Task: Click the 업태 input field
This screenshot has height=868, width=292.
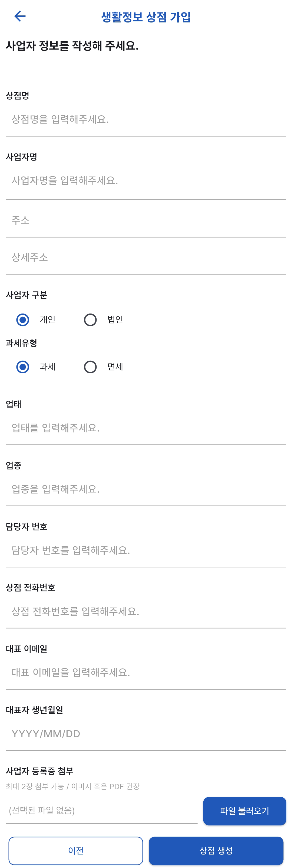Action: click(146, 428)
